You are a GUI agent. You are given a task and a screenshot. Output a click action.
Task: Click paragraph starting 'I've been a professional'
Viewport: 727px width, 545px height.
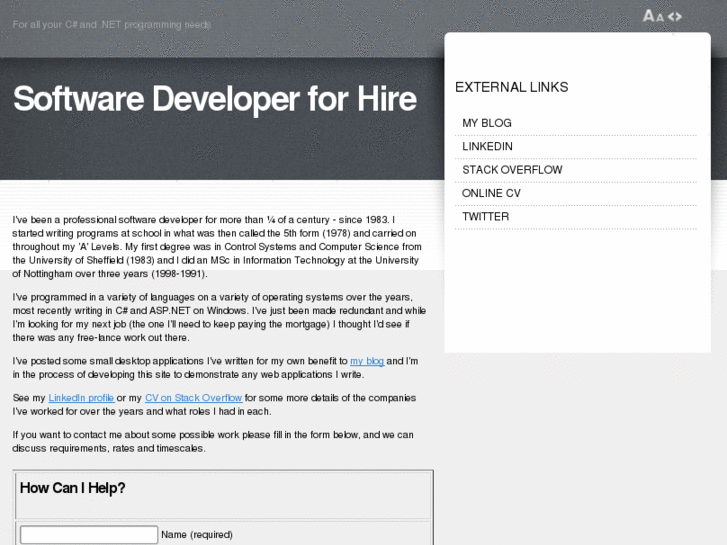(218, 246)
